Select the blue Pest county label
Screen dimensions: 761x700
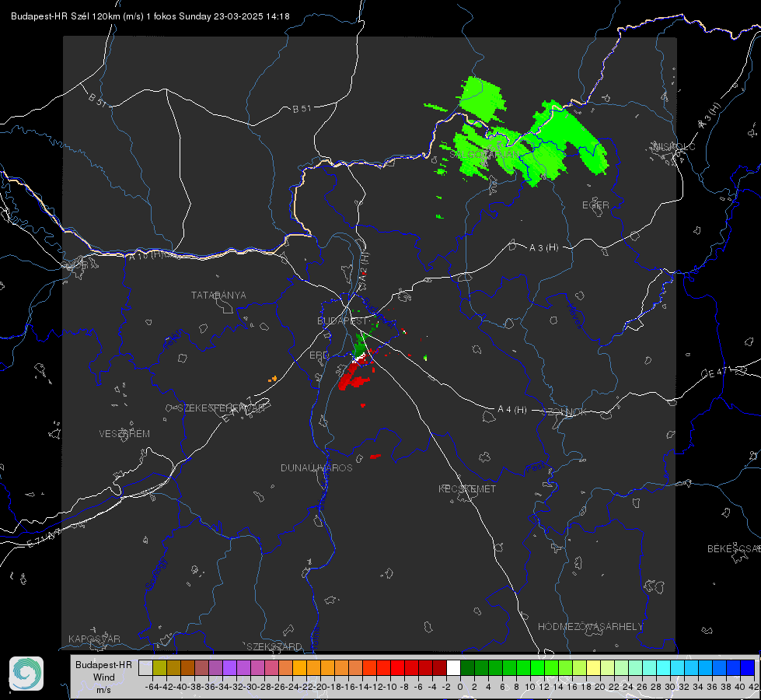click(536, 468)
